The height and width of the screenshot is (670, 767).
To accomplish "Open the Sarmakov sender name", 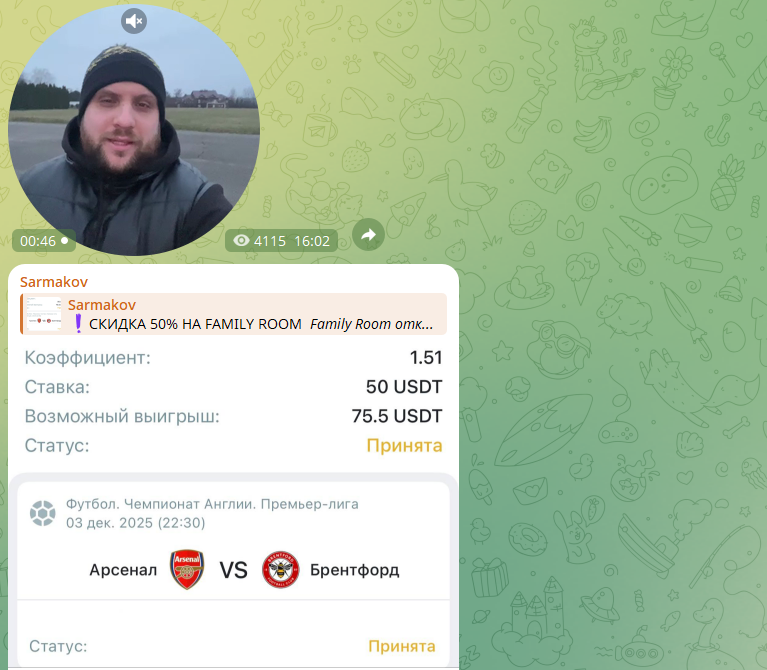I will [54, 282].
